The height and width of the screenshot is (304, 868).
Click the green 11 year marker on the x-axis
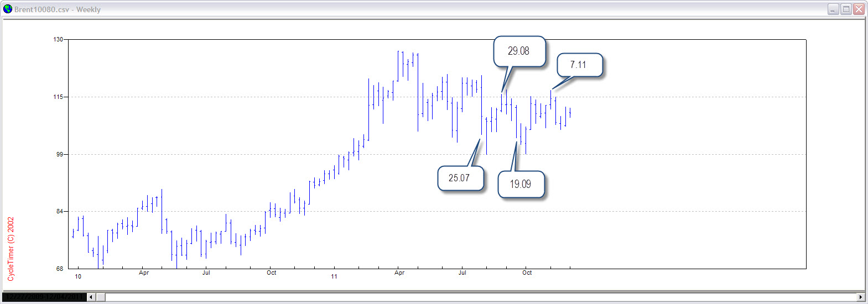click(x=334, y=276)
